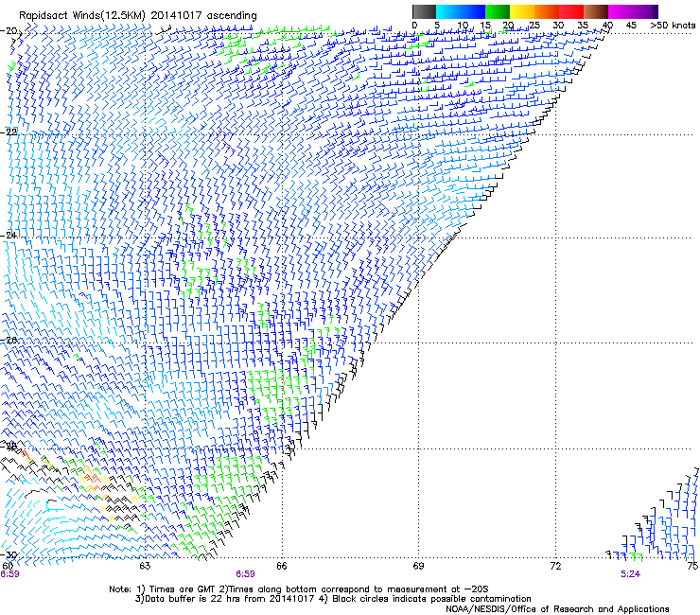Select the red 30-35 knots legend color

tap(571, 11)
